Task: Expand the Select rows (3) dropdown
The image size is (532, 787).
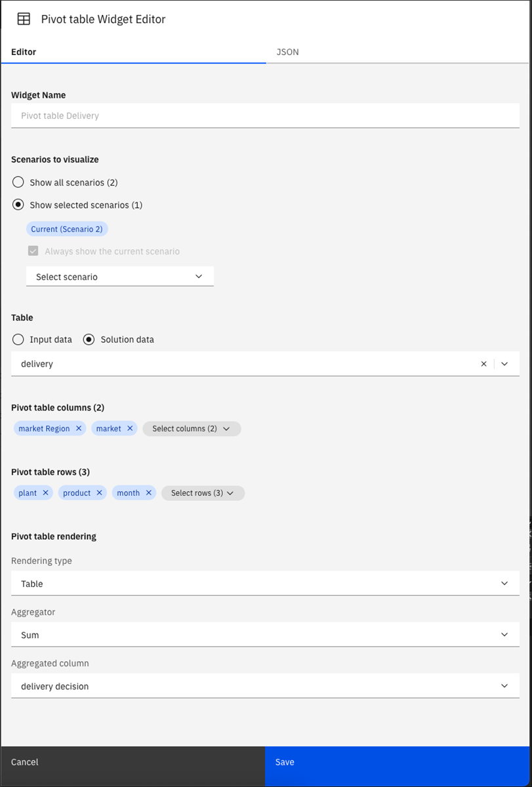Action: coord(203,493)
